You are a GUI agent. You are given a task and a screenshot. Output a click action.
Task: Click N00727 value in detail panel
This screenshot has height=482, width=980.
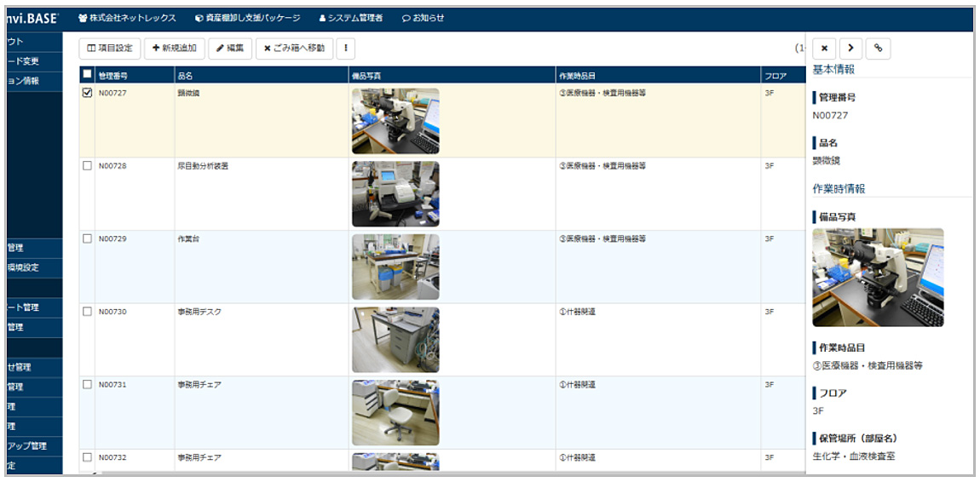click(830, 116)
